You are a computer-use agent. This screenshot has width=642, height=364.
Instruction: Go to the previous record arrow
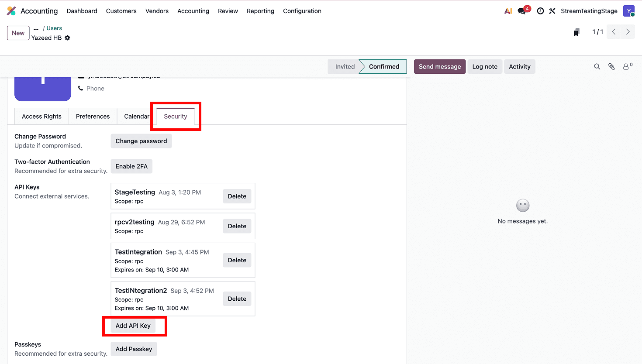coord(614,32)
